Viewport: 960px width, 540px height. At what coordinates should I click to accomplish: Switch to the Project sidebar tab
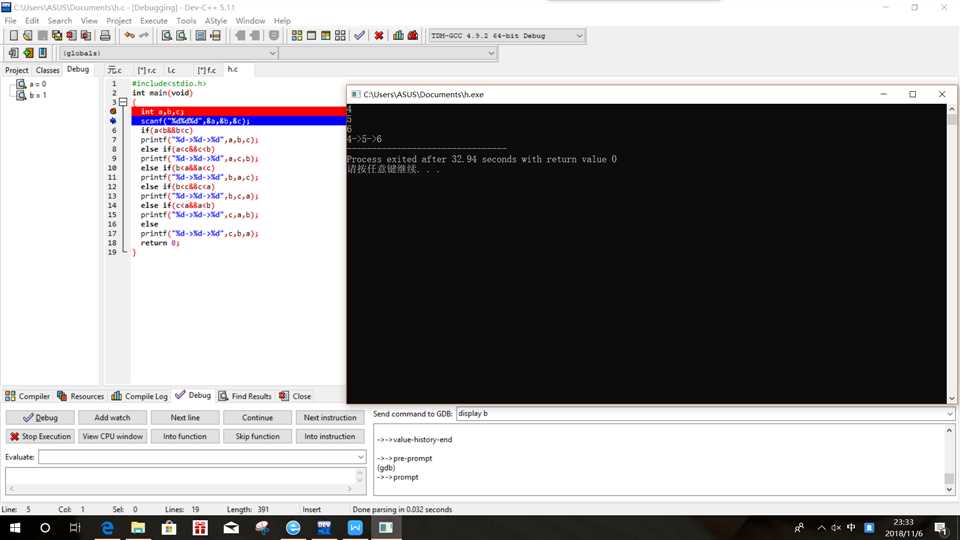[x=17, y=70]
